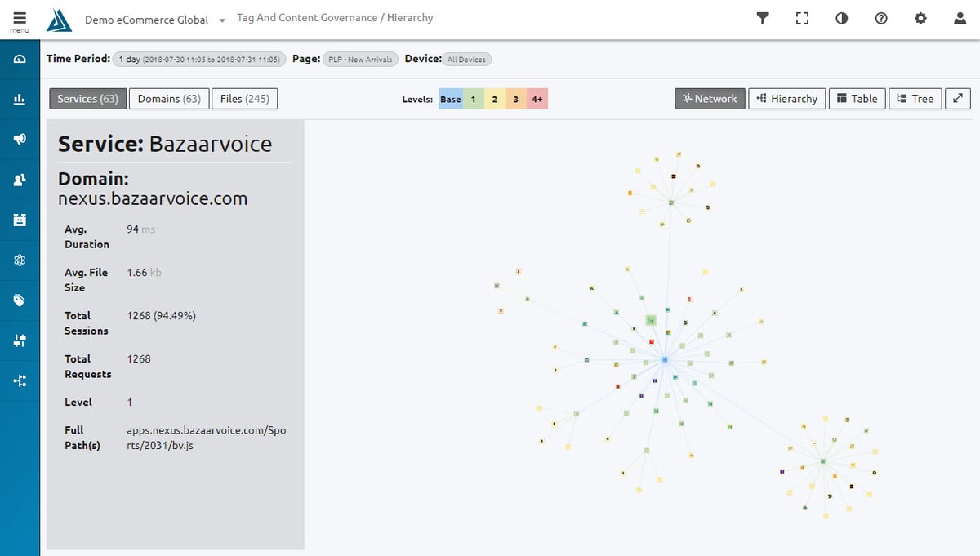980x556 pixels.
Task: Open the Page selector showing PLP - New Arrivals
Action: (x=360, y=59)
